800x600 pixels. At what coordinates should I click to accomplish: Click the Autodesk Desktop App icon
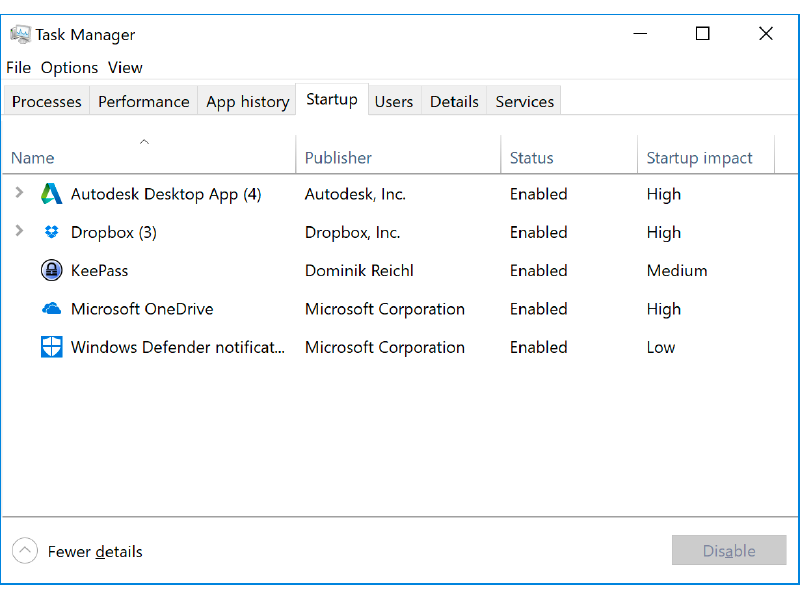click(x=51, y=194)
